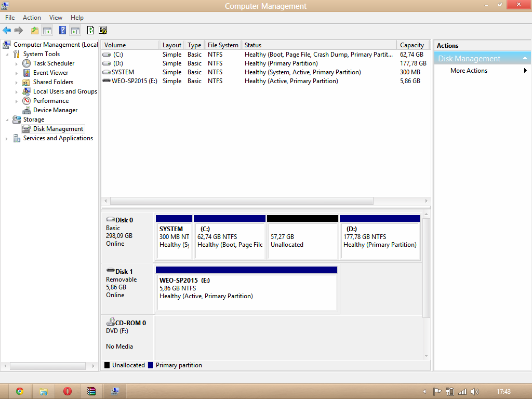Expand the Shared Folders node arrow
The height and width of the screenshot is (399, 532).
[16, 82]
